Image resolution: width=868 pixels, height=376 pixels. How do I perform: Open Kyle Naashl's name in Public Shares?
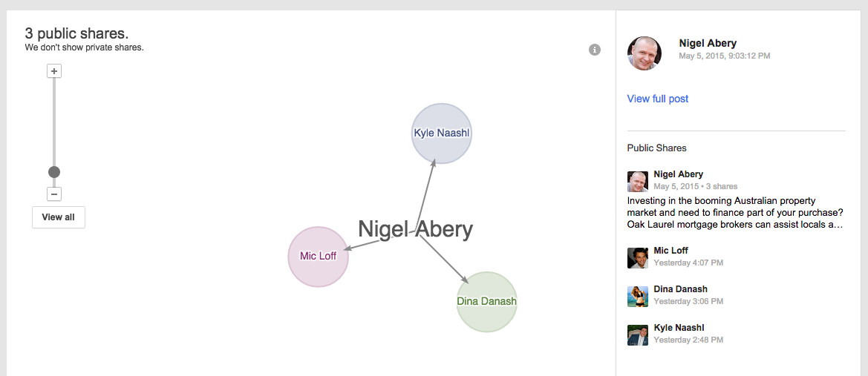click(679, 328)
